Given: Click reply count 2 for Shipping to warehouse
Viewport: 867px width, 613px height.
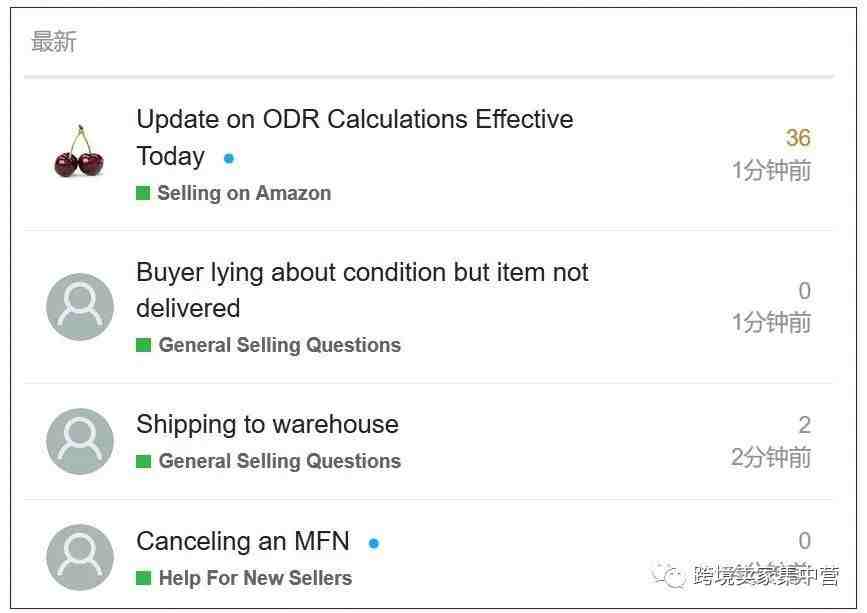Looking at the screenshot, I should point(805,425).
